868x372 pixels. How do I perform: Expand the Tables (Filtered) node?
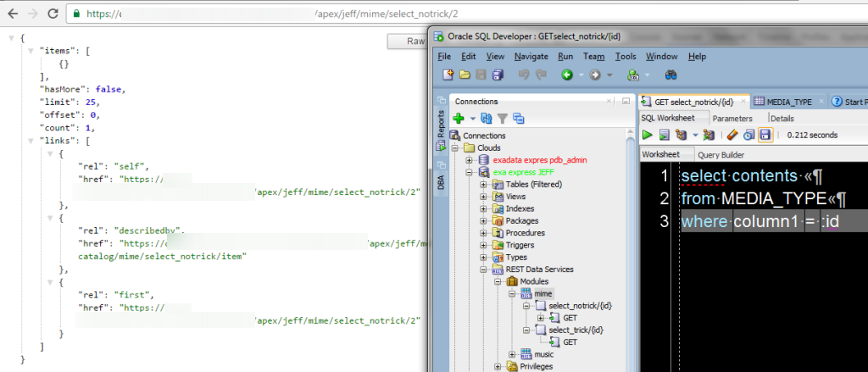483,185
